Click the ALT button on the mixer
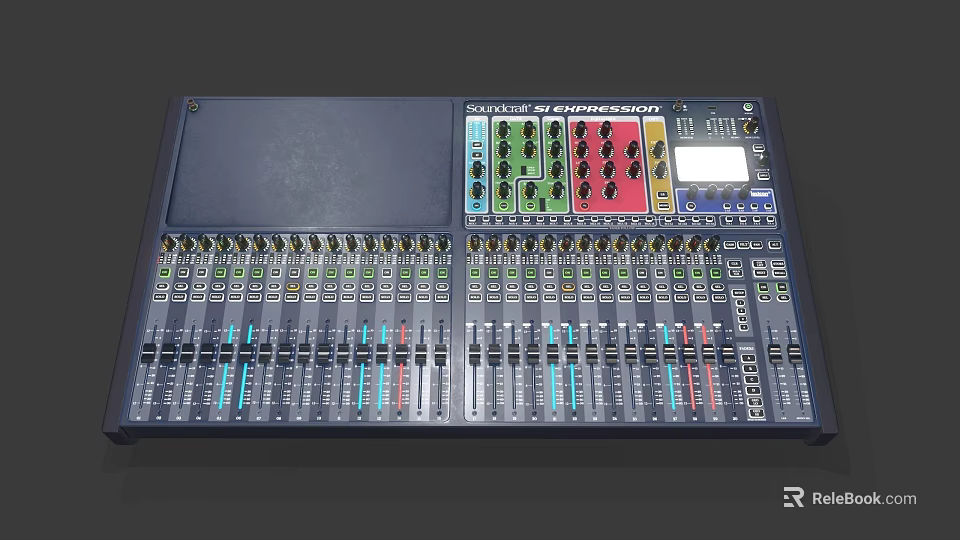This screenshot has width=960, height=540. point(774,245)
